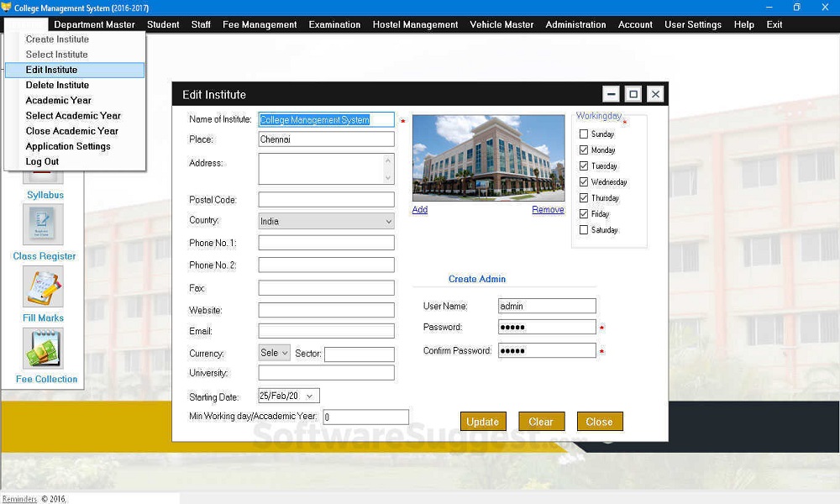The height and width of the screenshot is (504, 840).
Task: Maximize the Edit Institute dialog
Action: 633,94
